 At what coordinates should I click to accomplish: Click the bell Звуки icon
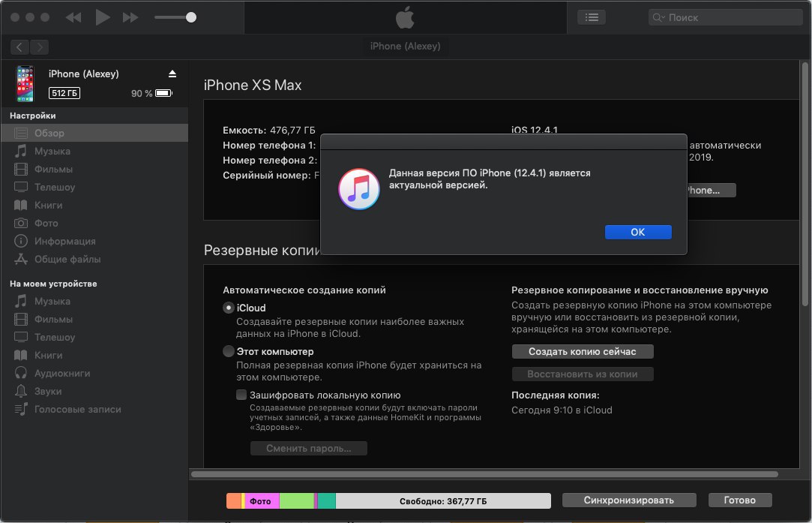[21, 391]
